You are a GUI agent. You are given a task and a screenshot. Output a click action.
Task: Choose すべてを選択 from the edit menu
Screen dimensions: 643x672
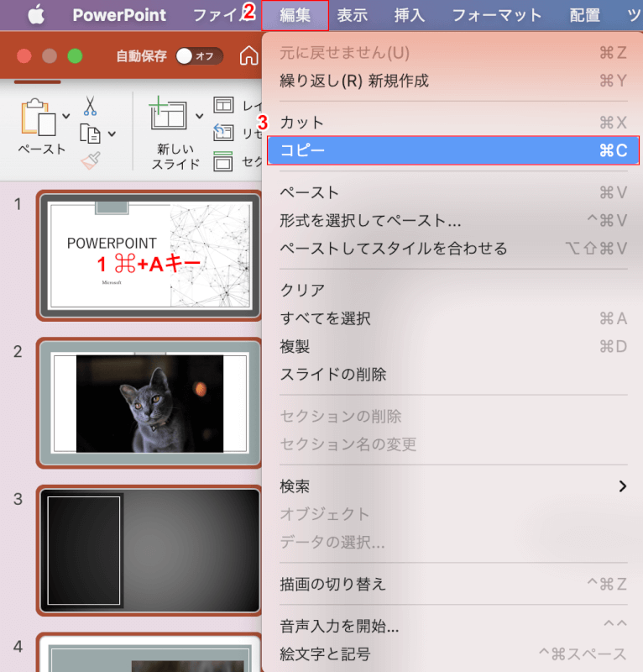tap(453, 318)
